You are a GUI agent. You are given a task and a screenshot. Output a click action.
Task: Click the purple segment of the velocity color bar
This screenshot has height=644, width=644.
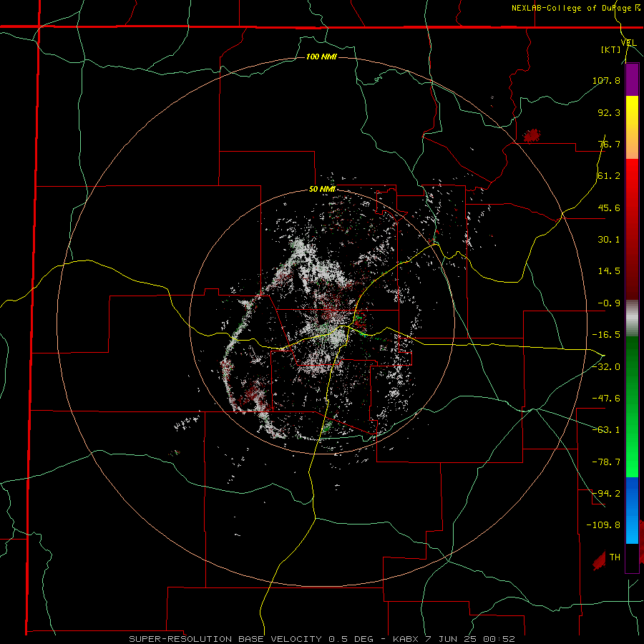tap(632, 79)
